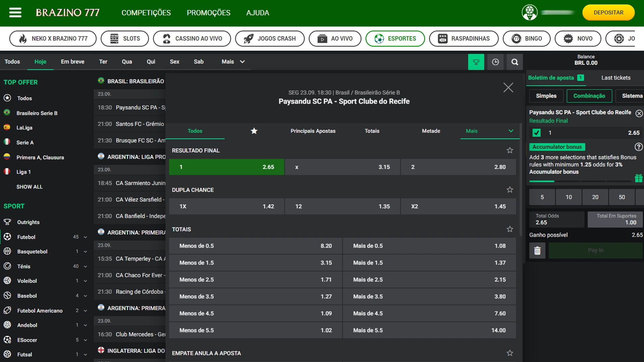Open the Metade market tab
This screenshot has width=644, height=362.
click(431, 131)
